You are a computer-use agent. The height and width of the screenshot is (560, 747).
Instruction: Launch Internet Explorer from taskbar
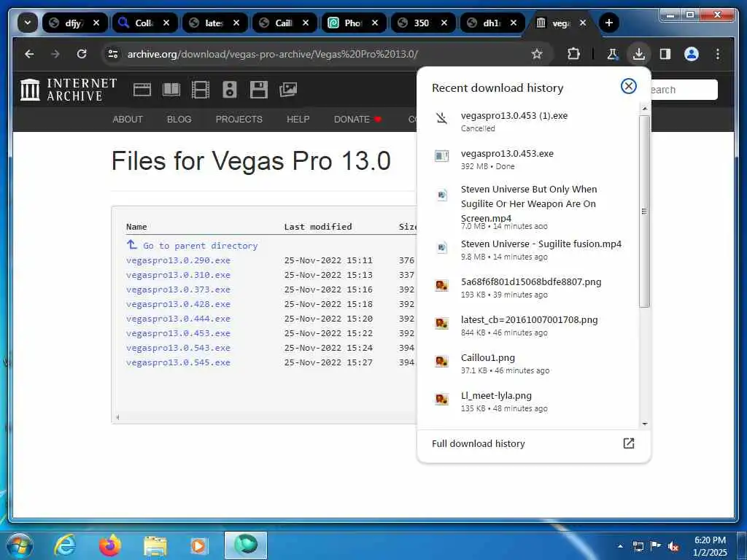[65, 545]
